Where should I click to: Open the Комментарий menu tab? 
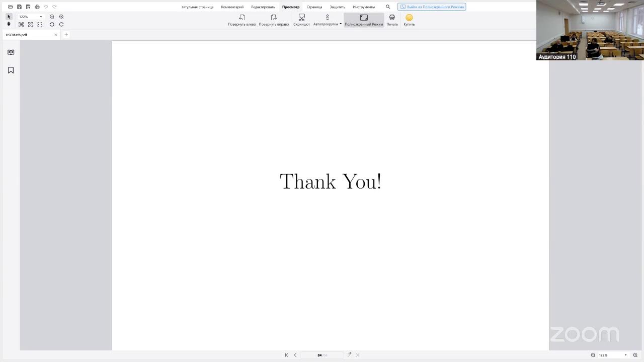point(232,7)
